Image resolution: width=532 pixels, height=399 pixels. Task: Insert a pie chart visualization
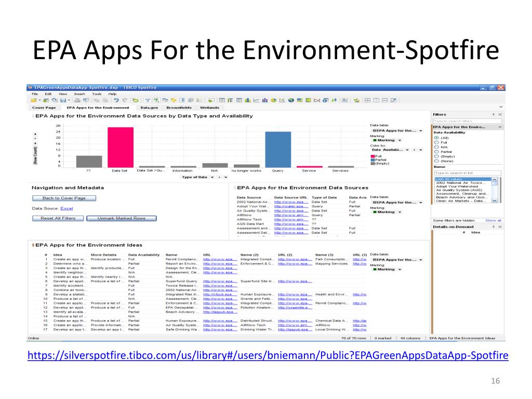[x=273, y=100]
